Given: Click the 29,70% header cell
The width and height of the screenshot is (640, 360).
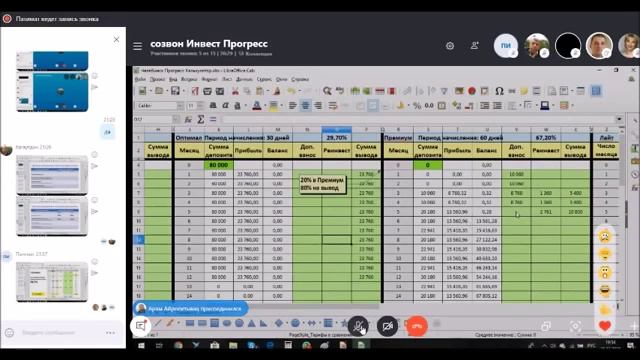Looking at the screenshot, I should point(336,138).
